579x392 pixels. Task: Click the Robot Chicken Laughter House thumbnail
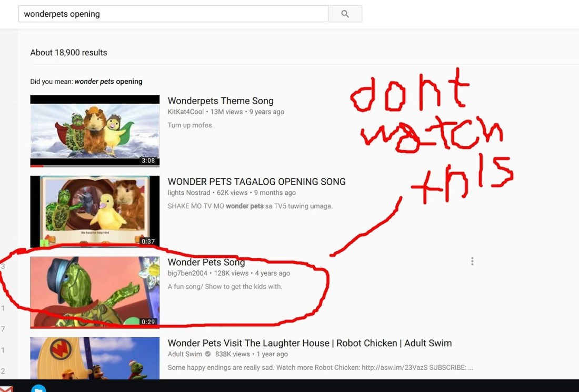coord(95,358)
